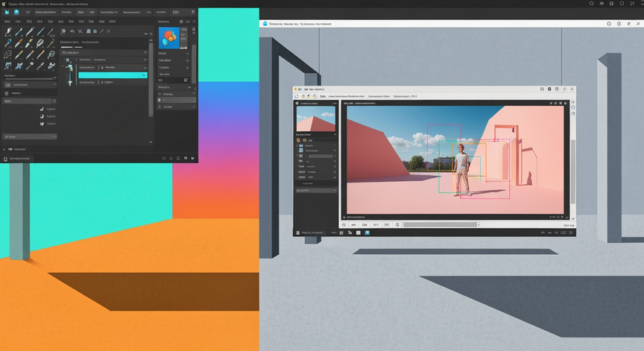Click the vertical teal slider beside the layer rows
The width and height of the screenshot is (644, 351).
click(x=70, y=75)
